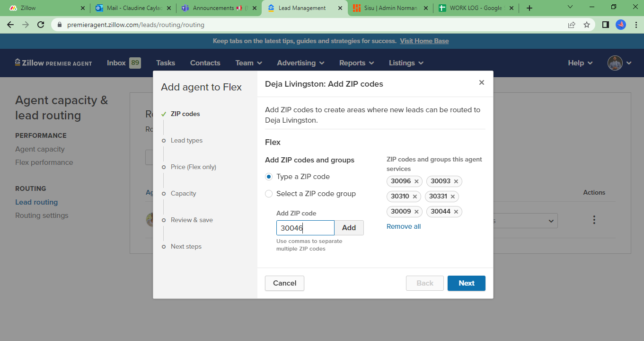Open Agent capacity in sidebar
The height and width of the screenshot is (341, 644).
click(40, 149)
